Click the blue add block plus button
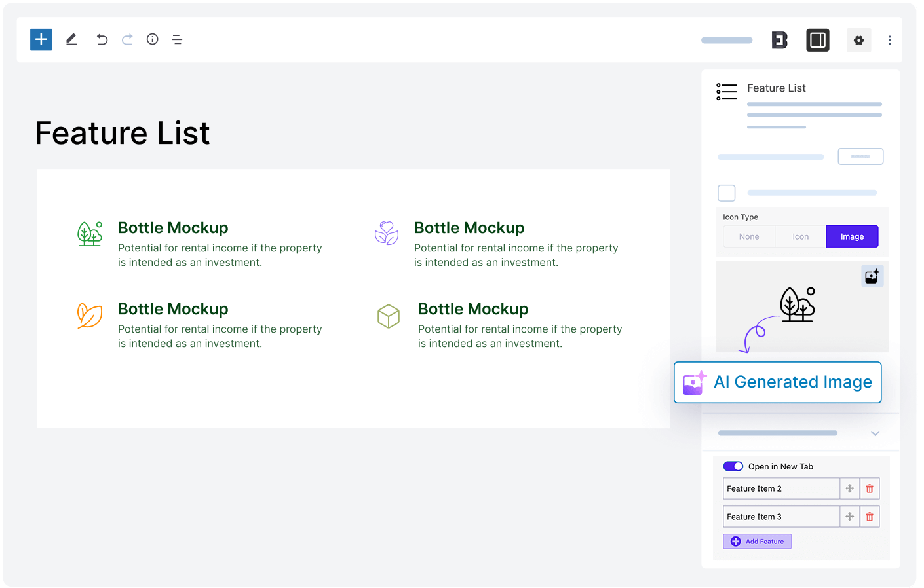Screen dimensions: 924x588 (41, 40)
